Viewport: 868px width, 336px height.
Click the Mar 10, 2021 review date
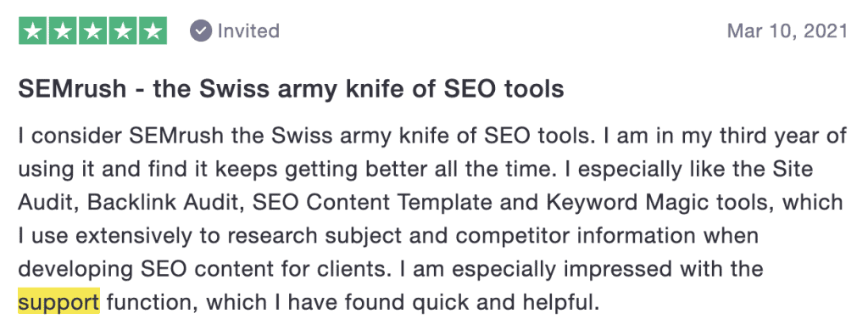tap(787, 31)
